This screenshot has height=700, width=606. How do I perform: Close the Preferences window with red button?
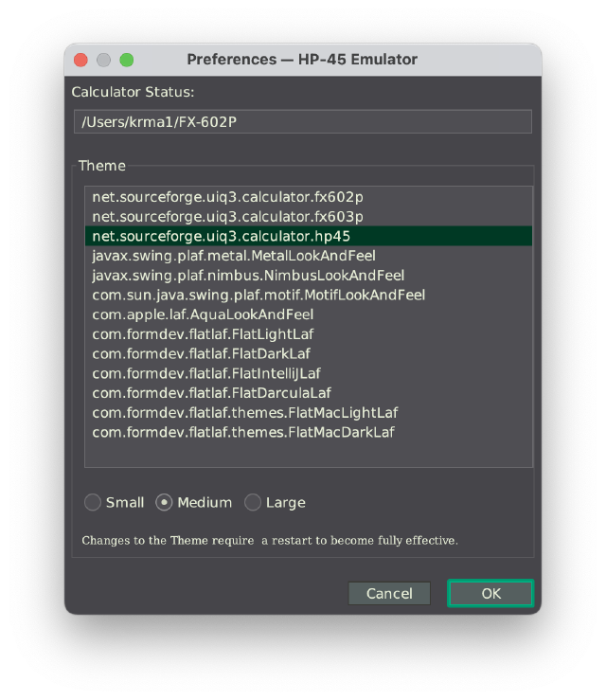[80, 60]
